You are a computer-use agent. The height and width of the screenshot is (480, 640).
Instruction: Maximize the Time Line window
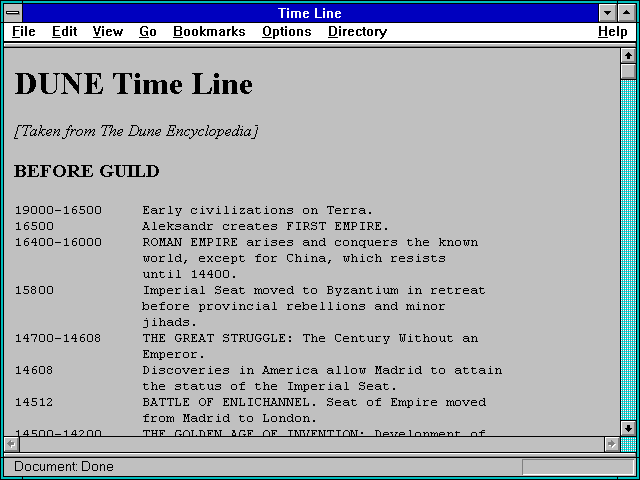click(x=627, y=13)
